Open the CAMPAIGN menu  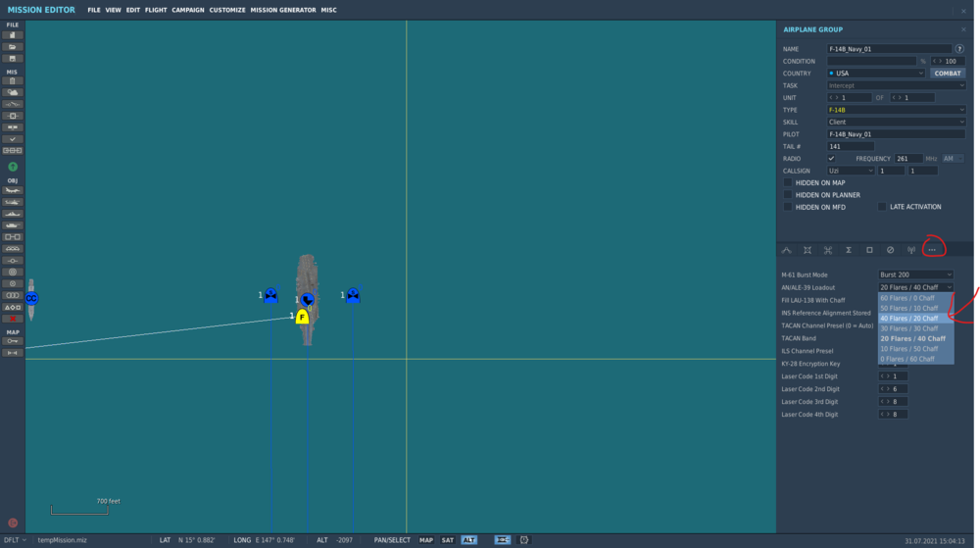[188, 10]
